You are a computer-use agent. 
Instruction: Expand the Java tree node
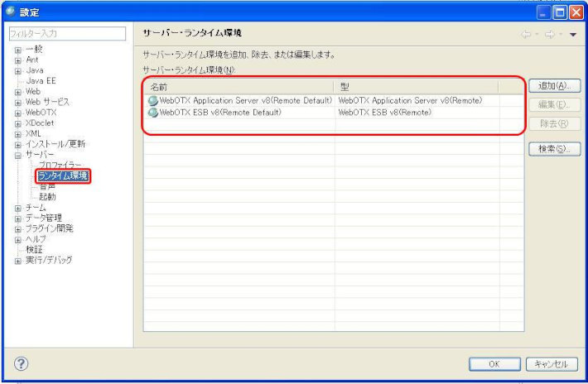point(17,70)
